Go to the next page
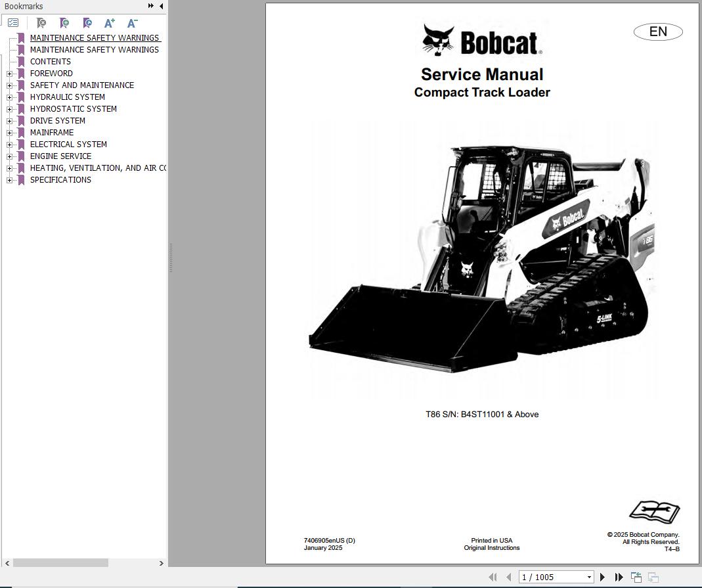 click(603, 577)
